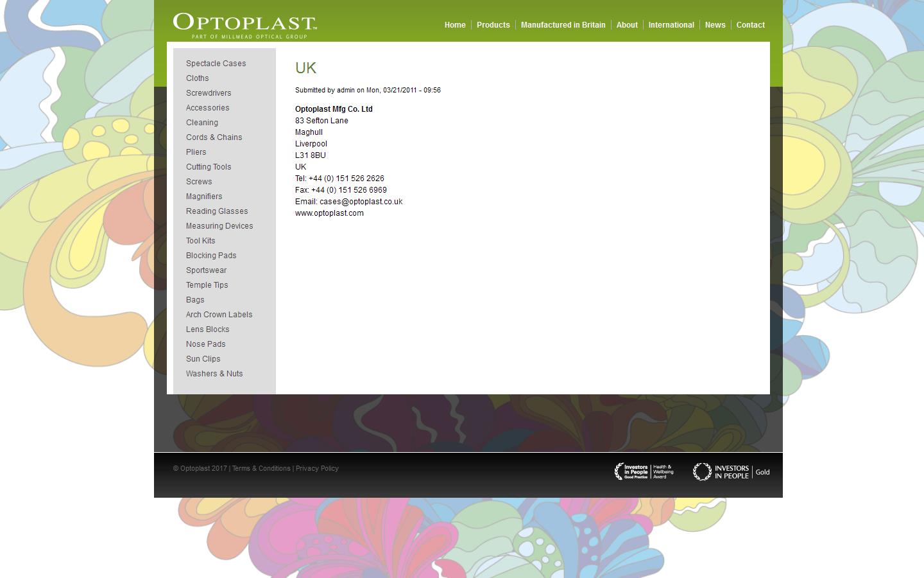Open the Investors in People Gold badge
Screen dimensions: 924x578
[x=731, y=472]
